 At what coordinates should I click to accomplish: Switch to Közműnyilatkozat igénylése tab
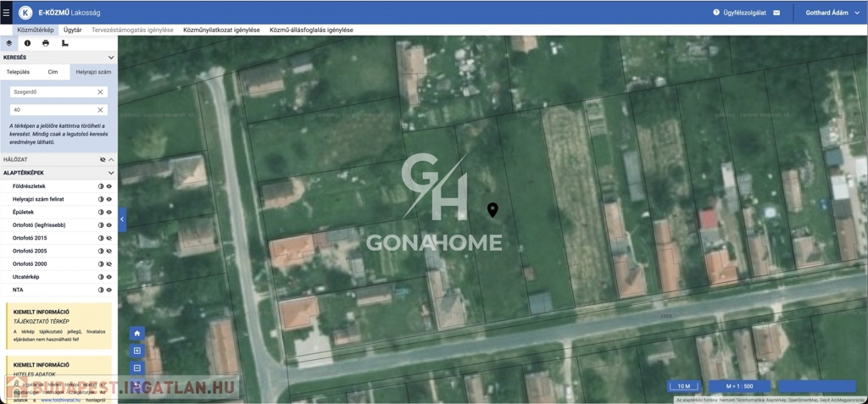tap(221, 30)
